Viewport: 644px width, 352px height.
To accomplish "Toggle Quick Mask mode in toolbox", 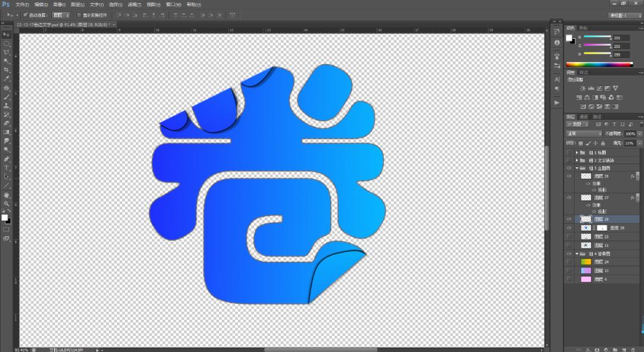I will click(x=6, y=230).
